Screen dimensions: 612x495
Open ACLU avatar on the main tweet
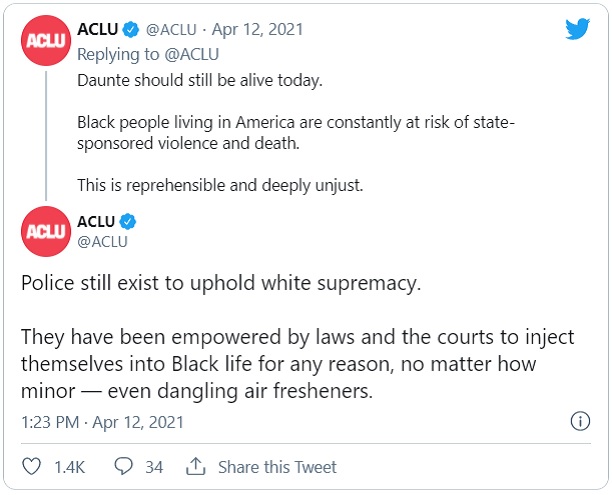pyautogui.click(x=45, y=232)
